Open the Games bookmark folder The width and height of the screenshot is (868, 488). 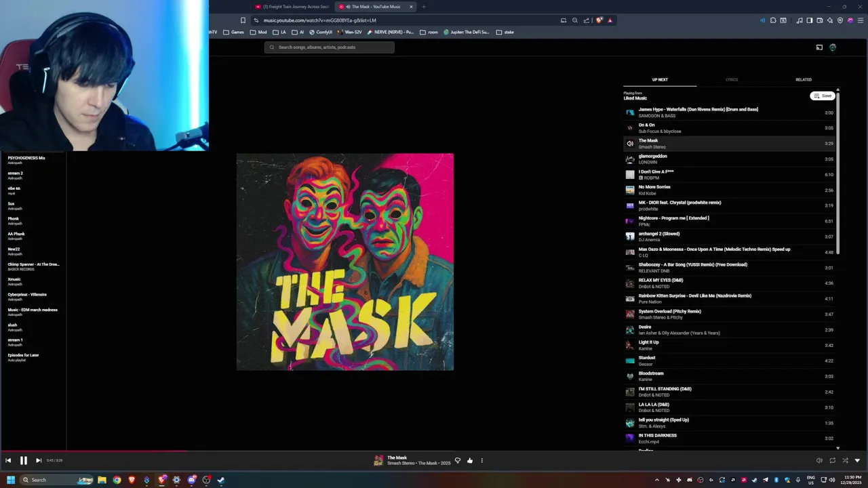(x=233, y=32)
